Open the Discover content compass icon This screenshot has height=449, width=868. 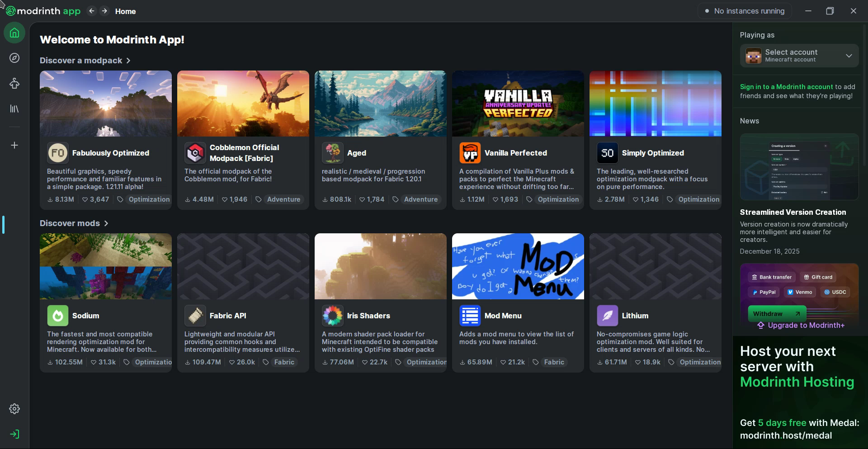tap(14, 58)
